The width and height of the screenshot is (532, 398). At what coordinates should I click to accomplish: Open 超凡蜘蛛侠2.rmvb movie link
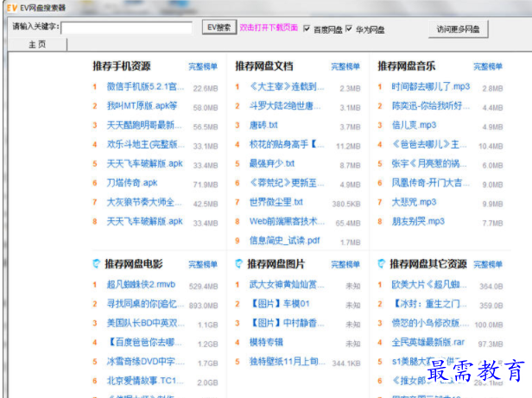(141, 284)
